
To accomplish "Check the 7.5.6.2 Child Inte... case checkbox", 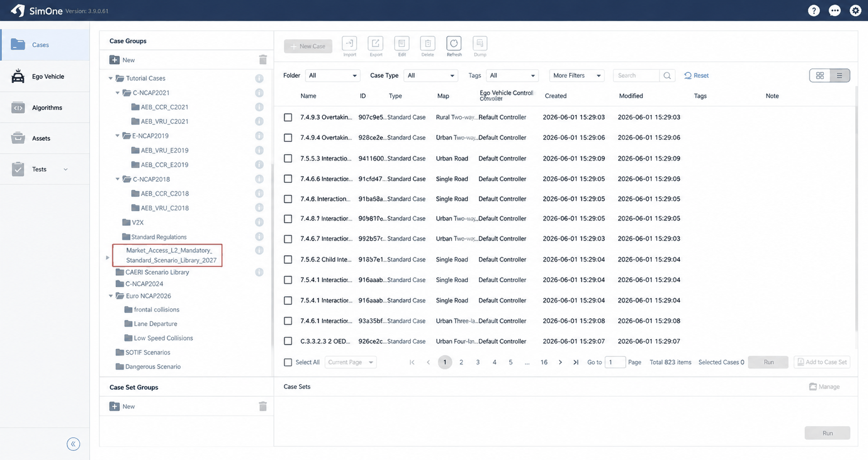I will click(x=288, y=260).
